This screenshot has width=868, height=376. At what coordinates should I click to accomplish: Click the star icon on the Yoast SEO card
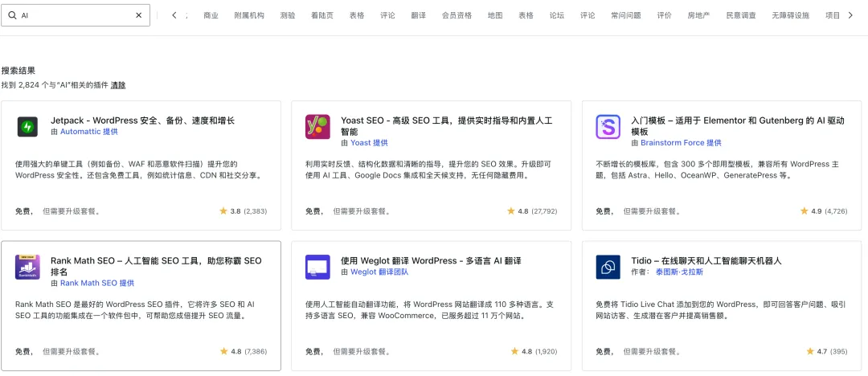tap(511, 211)
